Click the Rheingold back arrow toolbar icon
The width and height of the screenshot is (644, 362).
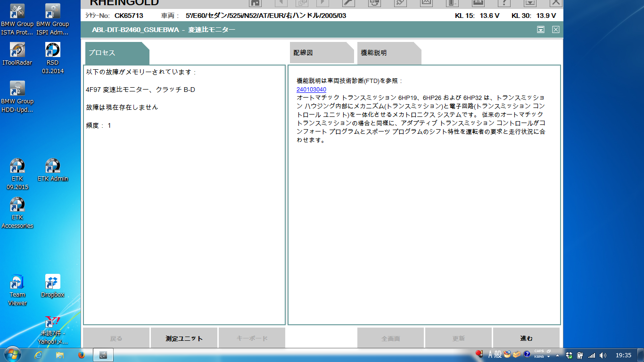point(281,2)
